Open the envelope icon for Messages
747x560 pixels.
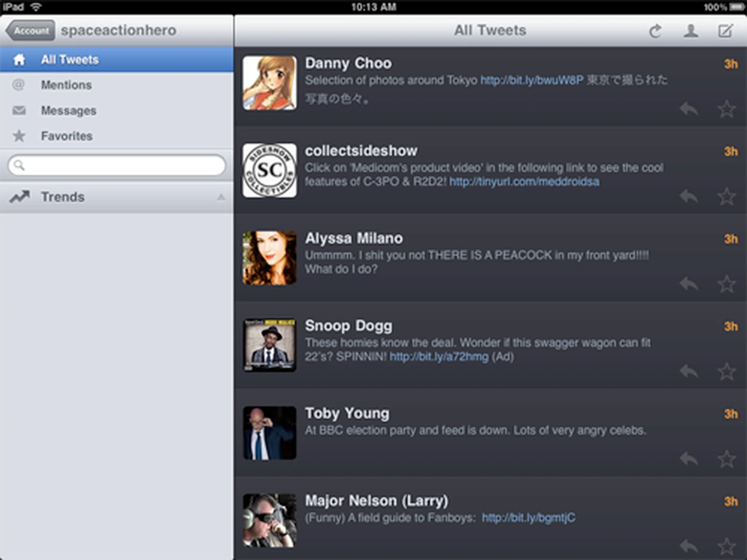coord(19,110)
